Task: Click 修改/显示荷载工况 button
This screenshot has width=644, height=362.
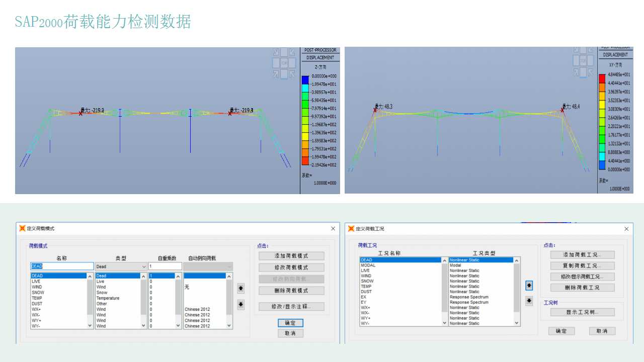Action: coord(582,277)
